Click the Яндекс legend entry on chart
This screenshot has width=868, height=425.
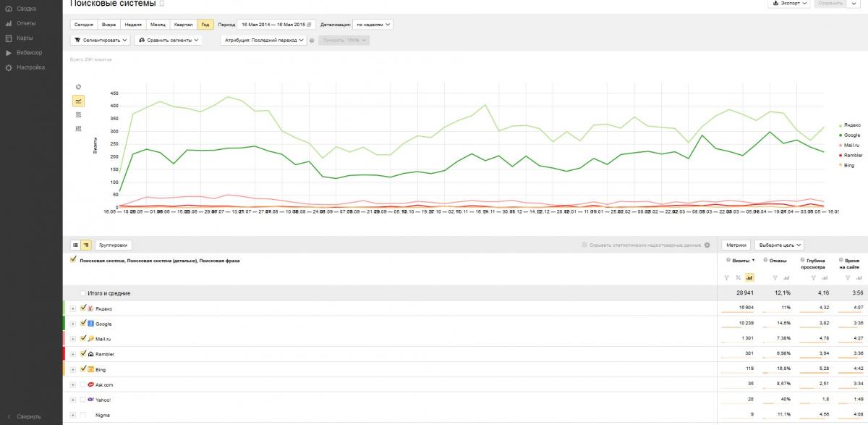pyautogui.click(x=850, y=125)
